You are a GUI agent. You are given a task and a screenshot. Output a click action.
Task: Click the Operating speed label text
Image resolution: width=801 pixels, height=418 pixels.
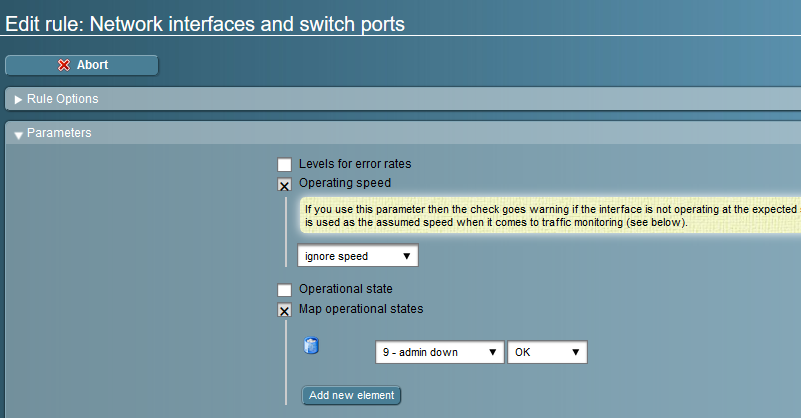pyautogui.click(x=345, y=183)
